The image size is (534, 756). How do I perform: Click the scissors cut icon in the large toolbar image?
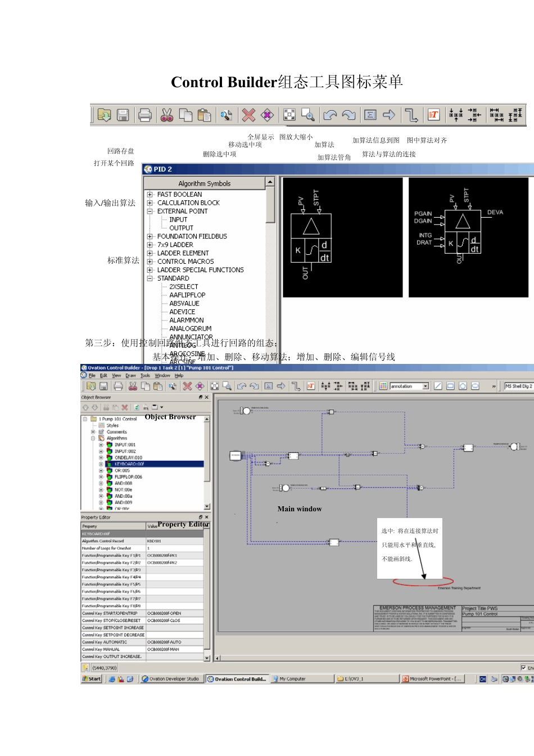(167, 115)
